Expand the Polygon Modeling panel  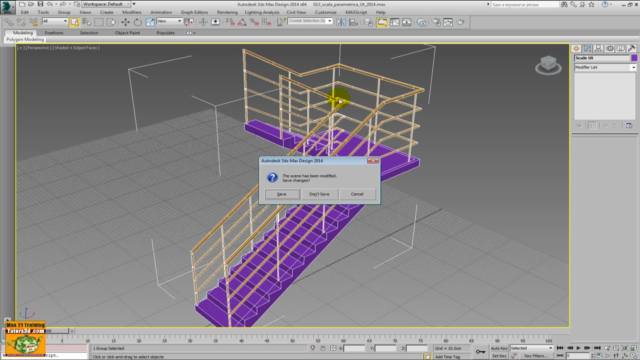(x=25, y=39)
